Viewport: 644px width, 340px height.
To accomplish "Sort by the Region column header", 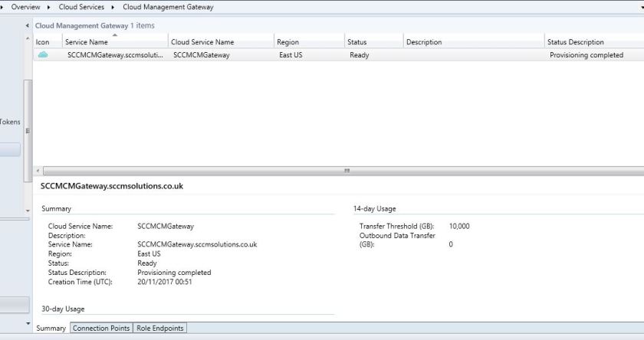I will click(309, 42).
